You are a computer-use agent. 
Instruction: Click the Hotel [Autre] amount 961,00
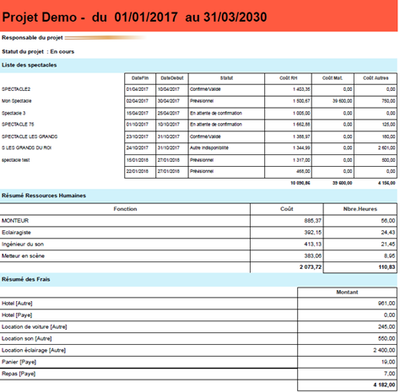347,303
